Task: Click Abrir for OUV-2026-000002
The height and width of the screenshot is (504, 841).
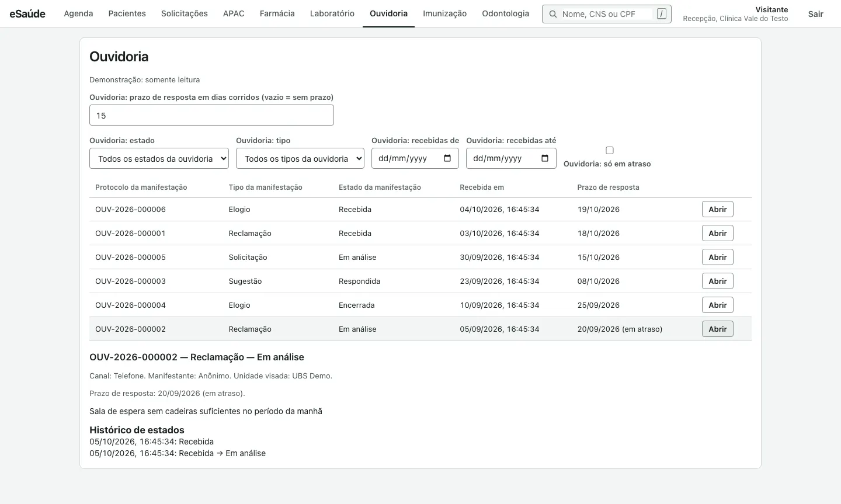Action: (718, 329)
